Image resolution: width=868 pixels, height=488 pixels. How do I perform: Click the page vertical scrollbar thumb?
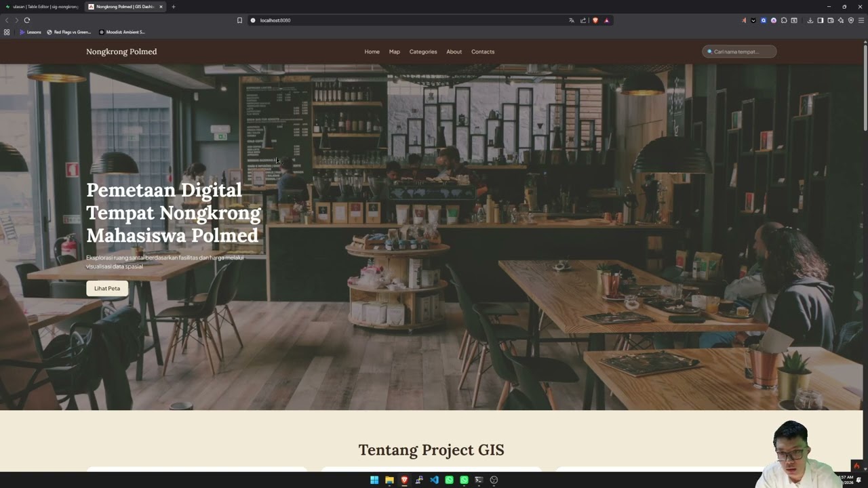click(865, 87)
